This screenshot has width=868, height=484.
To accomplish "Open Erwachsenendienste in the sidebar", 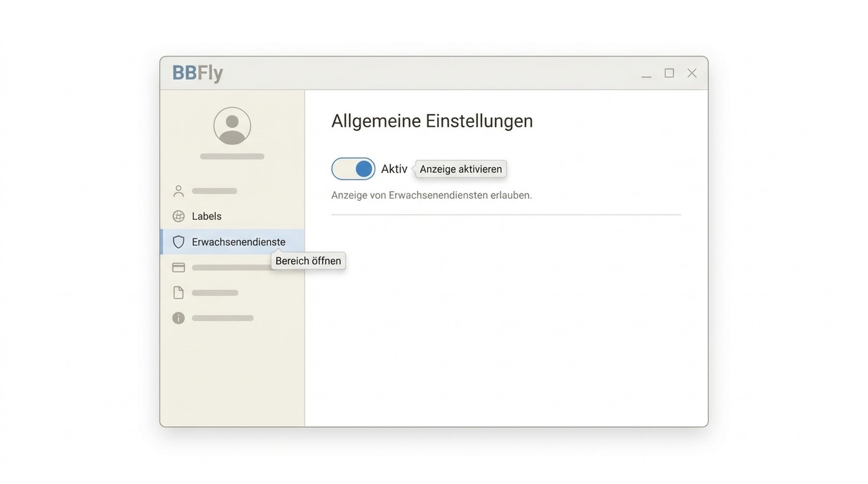I will pos(232,242).
